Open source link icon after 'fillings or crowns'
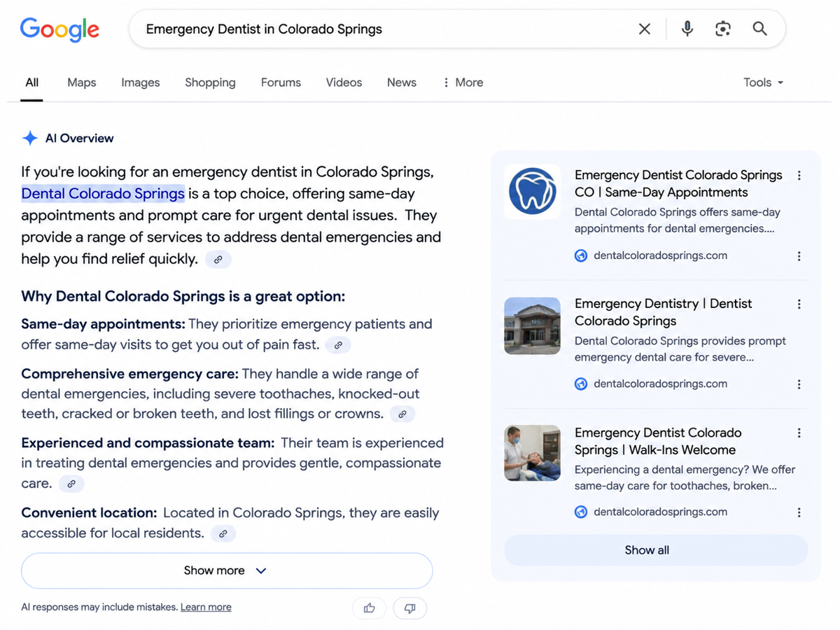 [402, 414]
